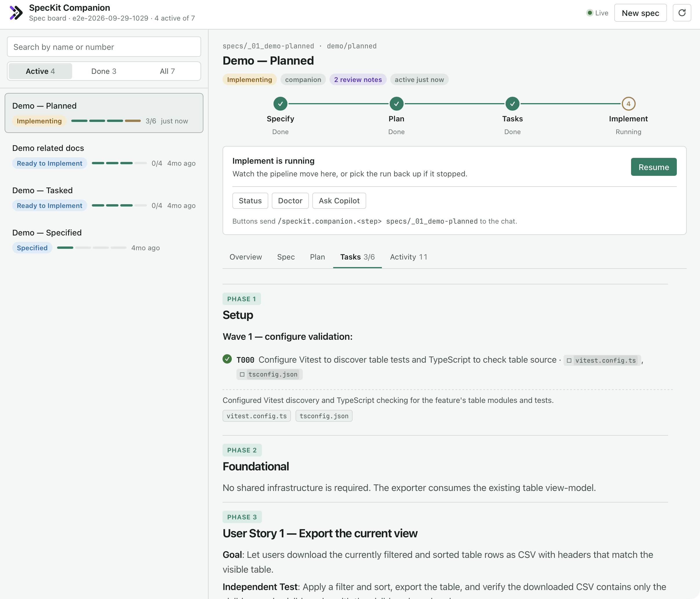This screenshot has width=700, height=599.
Task: Click the active just now badge
Action: point(419,80)
